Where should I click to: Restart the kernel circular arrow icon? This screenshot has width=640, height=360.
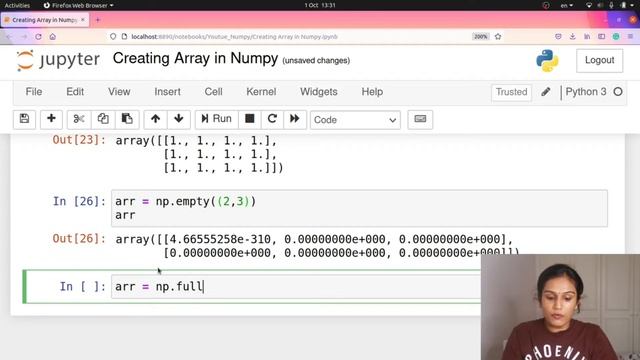272,119
